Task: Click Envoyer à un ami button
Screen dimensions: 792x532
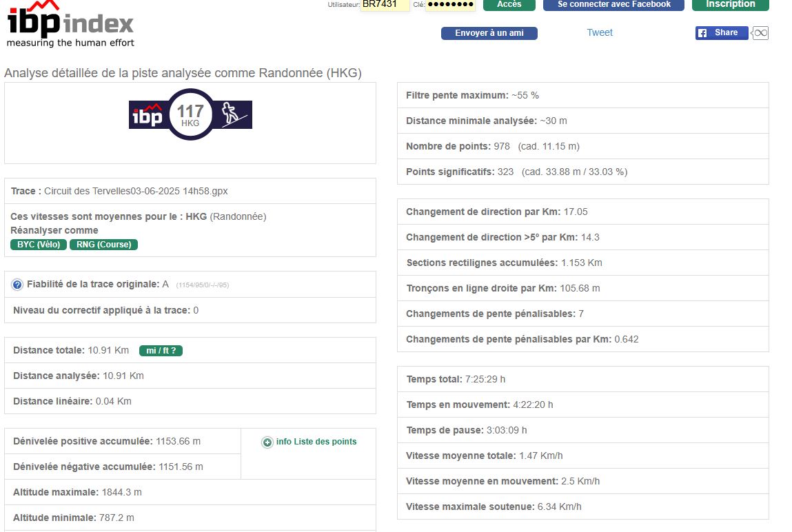Action: pos(489,33)
